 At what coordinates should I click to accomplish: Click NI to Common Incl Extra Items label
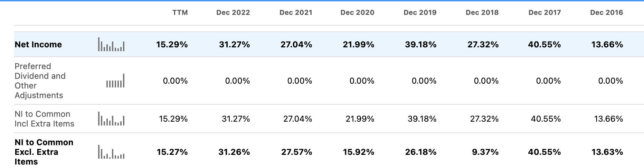[x=44, y=119]
